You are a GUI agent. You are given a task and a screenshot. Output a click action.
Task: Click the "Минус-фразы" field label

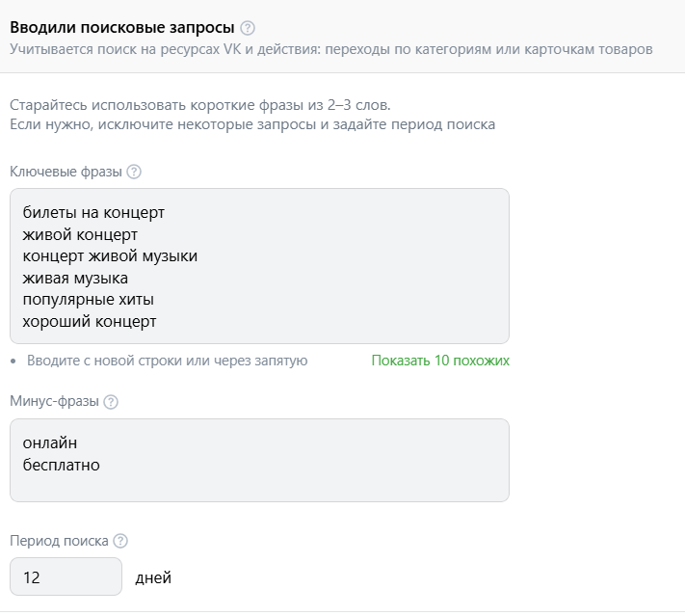[x=54, y=402]
